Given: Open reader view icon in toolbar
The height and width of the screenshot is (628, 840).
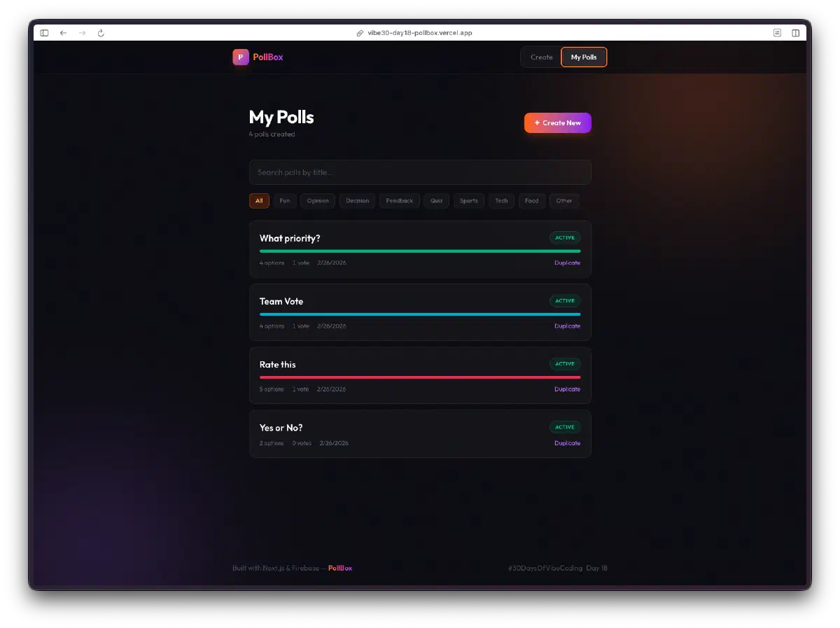Looking at the screenshot, I should click(x=777, y=33).
